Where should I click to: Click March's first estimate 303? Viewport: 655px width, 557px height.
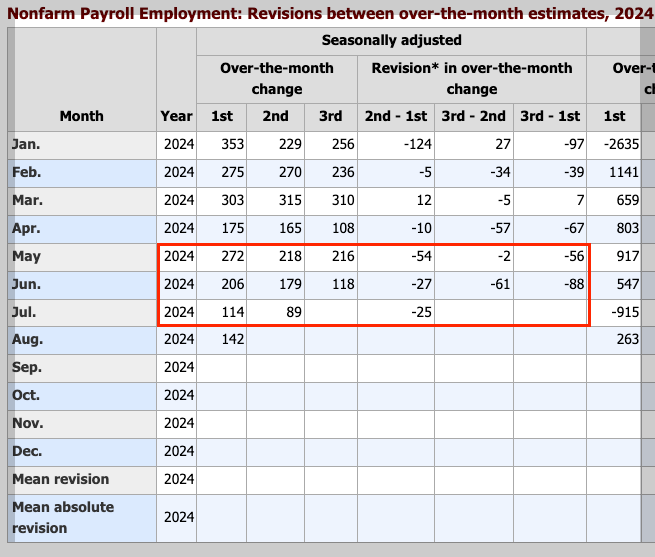[x=233, y=200]
